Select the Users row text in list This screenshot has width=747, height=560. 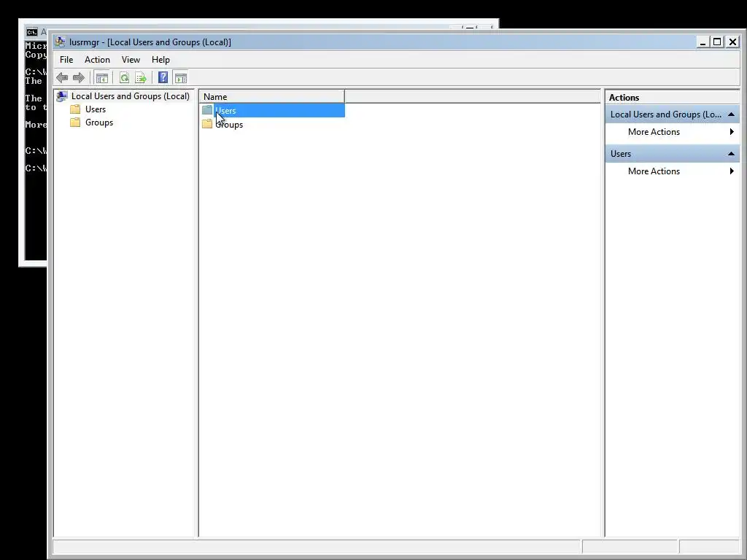(x=226, y=111)
